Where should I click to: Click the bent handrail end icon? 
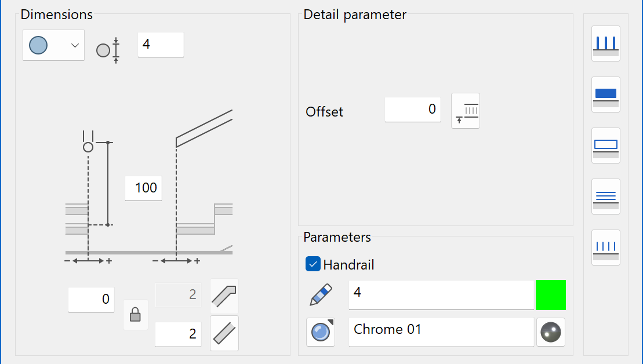click(x=224, y=296)
